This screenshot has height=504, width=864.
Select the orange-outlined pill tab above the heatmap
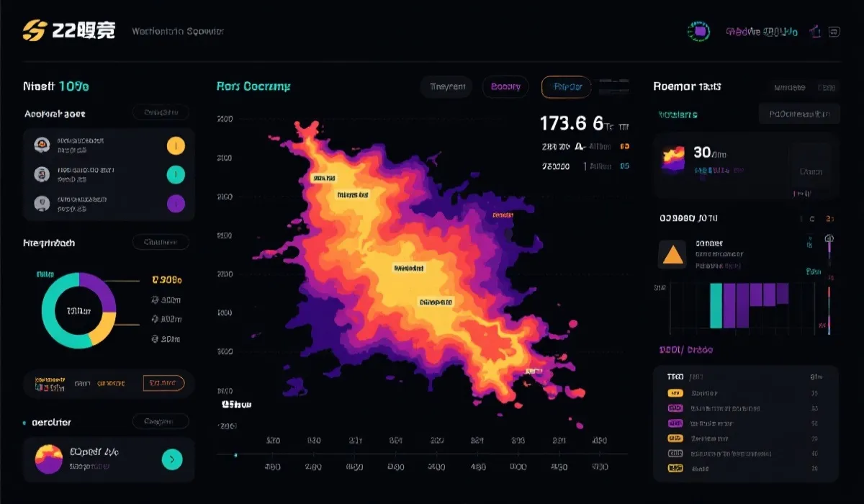(x=566, y=87)
